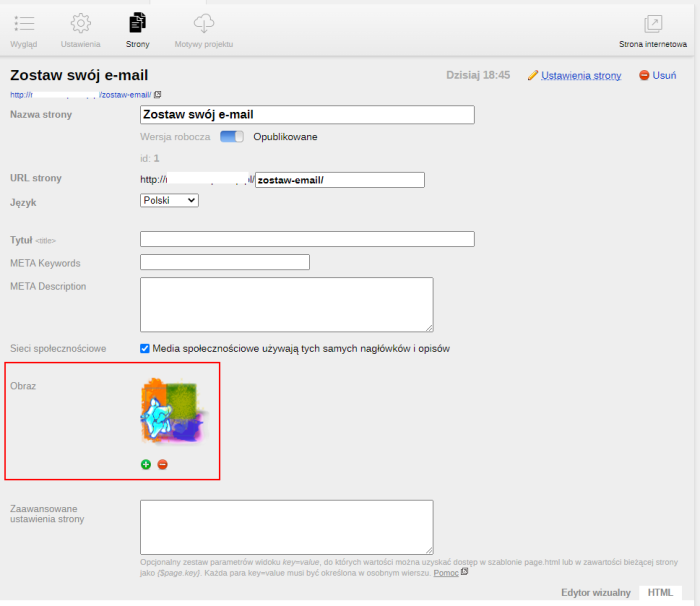Screen dimensions: 700x606
Task: Expand the Język dropdown set to Polski
Action: [169, 200]
